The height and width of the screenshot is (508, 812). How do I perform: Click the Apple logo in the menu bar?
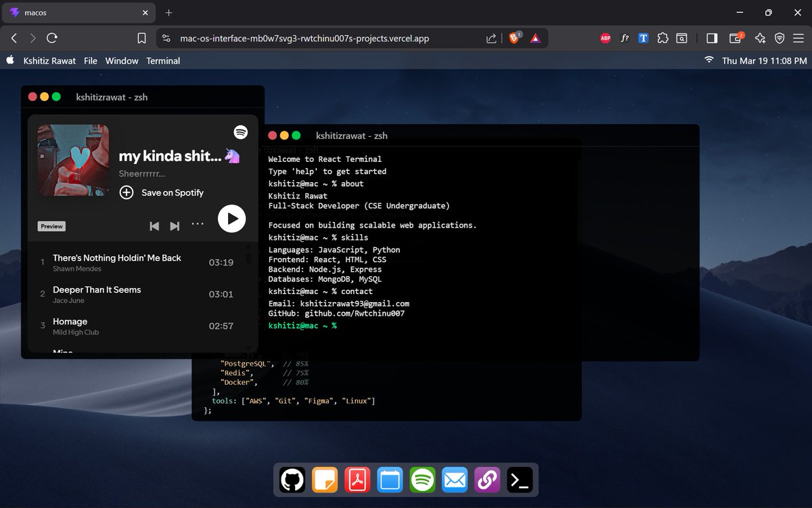10,60
